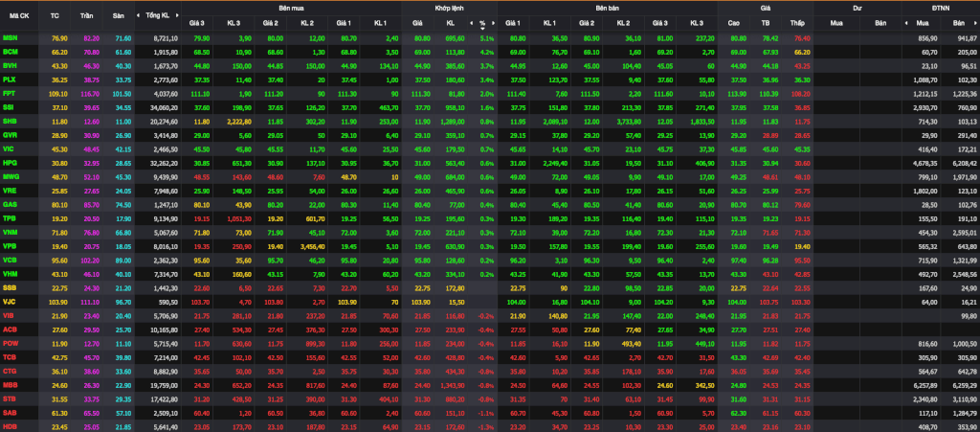The height and width of the screenshot is (432, 980).
Task: Click the Cao price column header
Action: (734, 23)
